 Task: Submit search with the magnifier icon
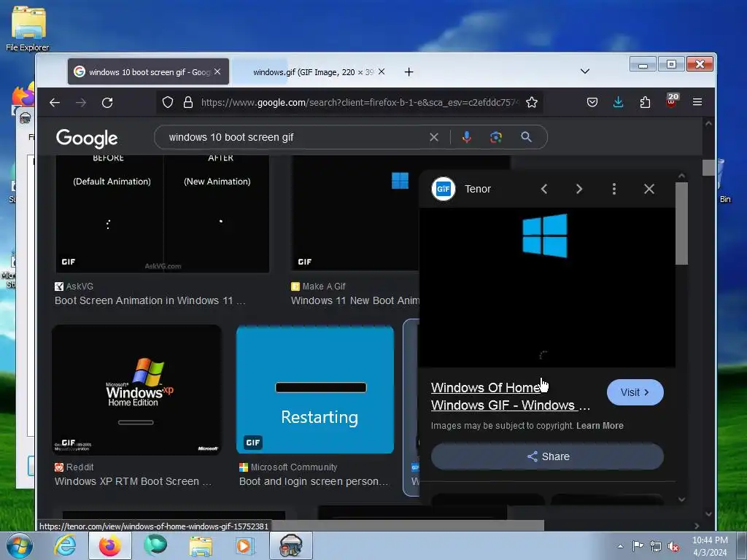click(x=527, y=137)
